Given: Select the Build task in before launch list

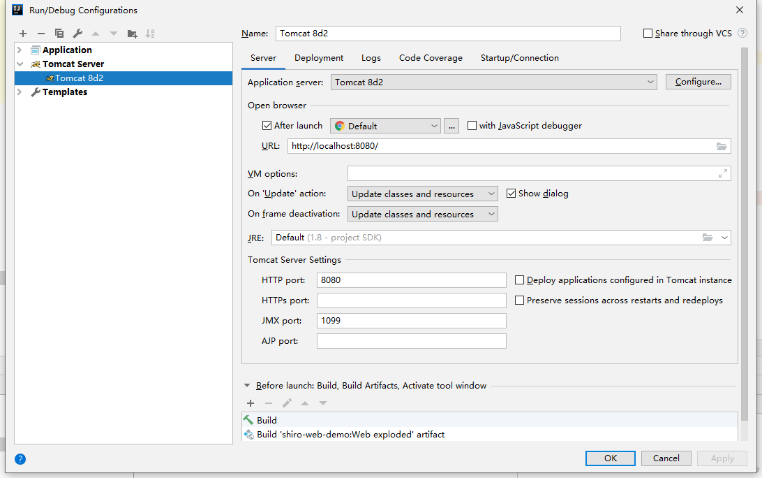Looking at the screenshot, I should (489, 420).
